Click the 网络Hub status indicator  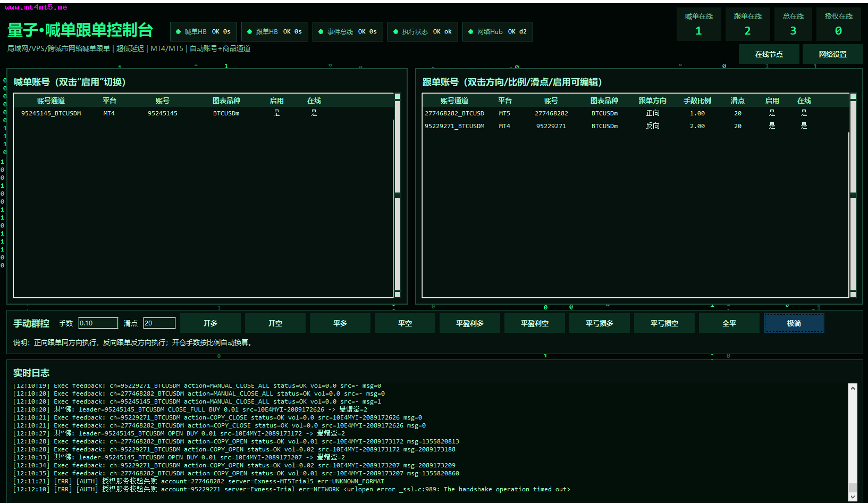click(x=498, y=32)
